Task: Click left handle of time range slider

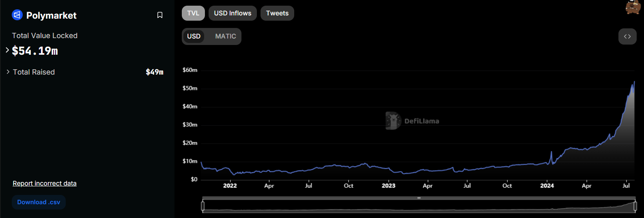Action: click(202, 206)
